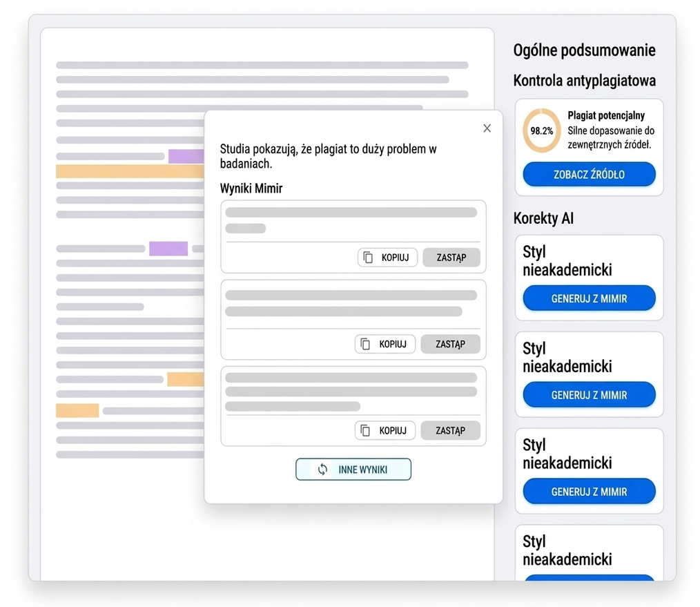
Task: Click the 98.2% plagiarism progress ring
Action: click(541, 131)
